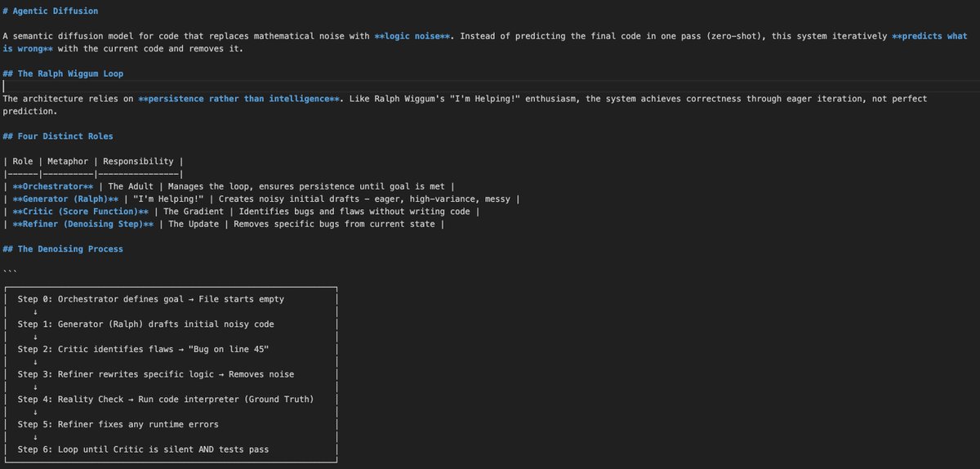Click the word 'prediction.' in the paragraph
The height and width of the screenshot is (469, 980).
point(29,111)
